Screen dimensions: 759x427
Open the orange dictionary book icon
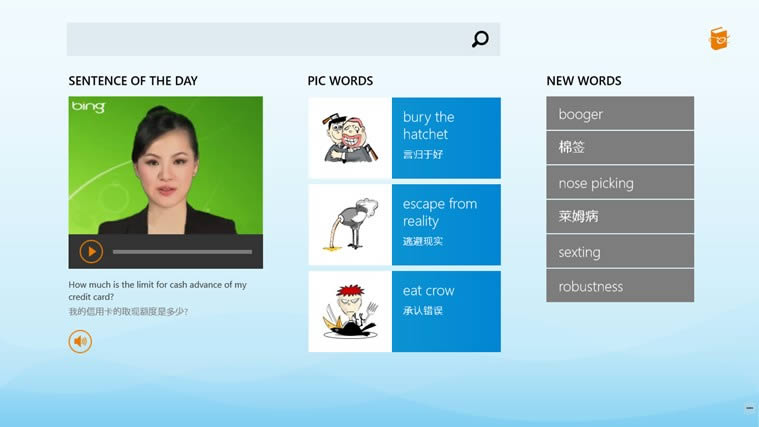pyautogui.click(x=719, y=38)
